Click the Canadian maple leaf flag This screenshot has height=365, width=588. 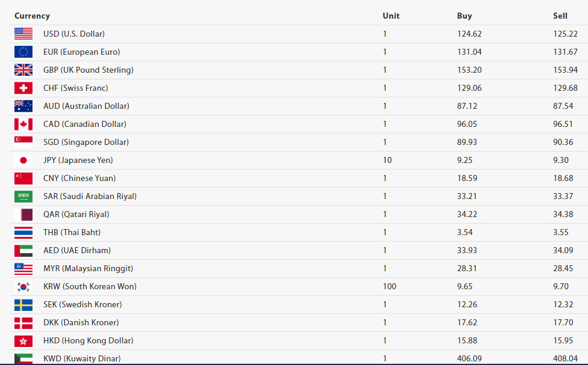23,124
